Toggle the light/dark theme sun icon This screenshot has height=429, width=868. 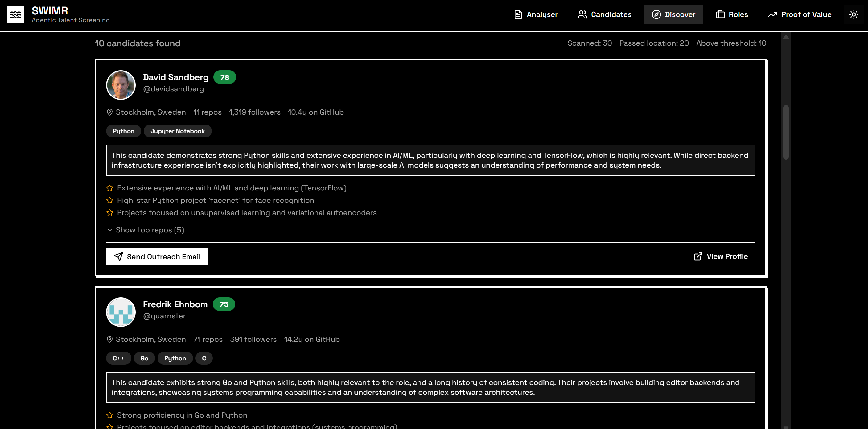(854, 14)
